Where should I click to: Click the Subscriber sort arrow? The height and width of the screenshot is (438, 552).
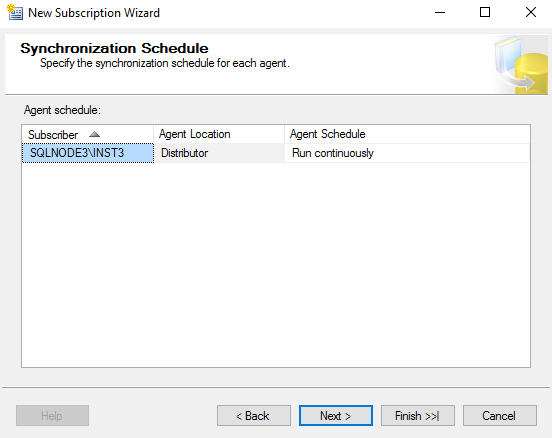click(94, 134)
